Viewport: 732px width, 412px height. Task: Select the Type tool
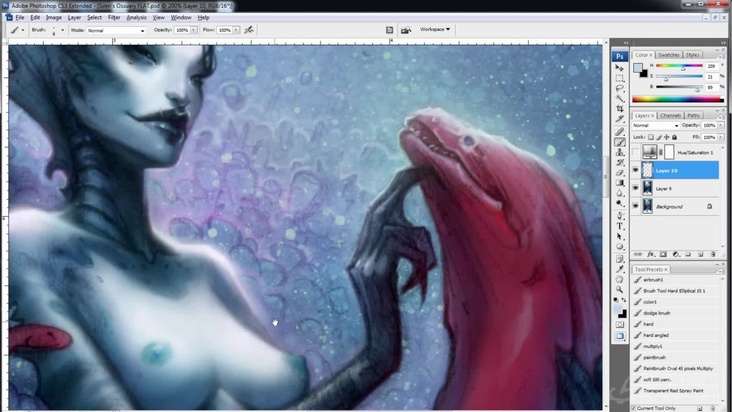(x=619, y=226)
